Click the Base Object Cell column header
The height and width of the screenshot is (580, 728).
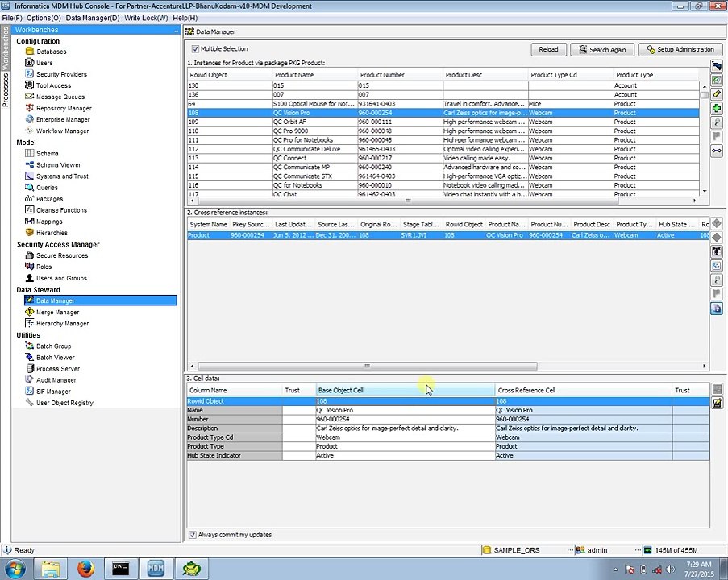click(x=406, y=390)
